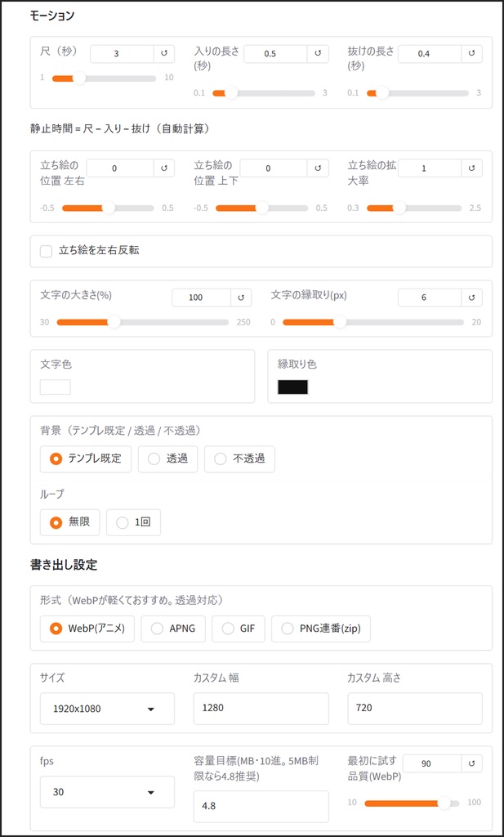
Task: Reset the 立ち絵の位置 上下 value
Action: [318, 168]
